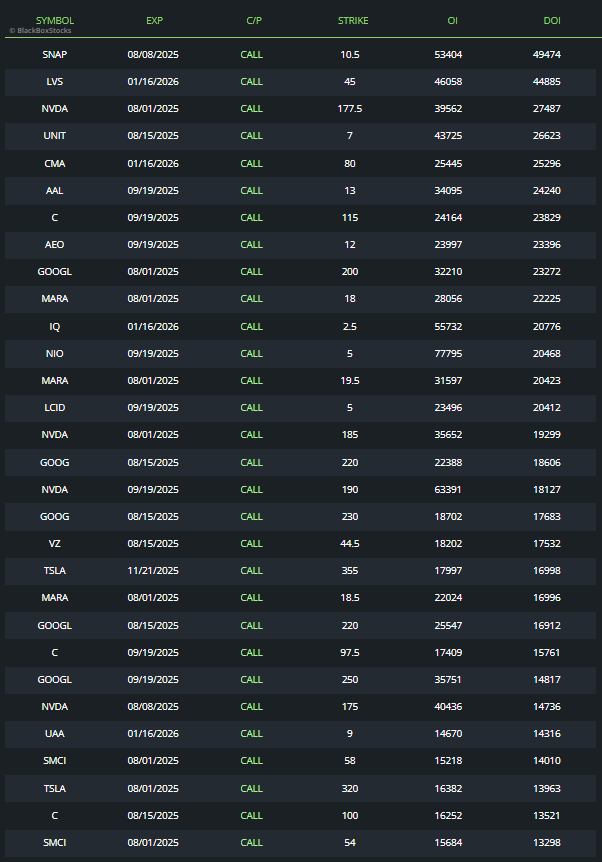Select the DOI value 14010

point(546,760)
